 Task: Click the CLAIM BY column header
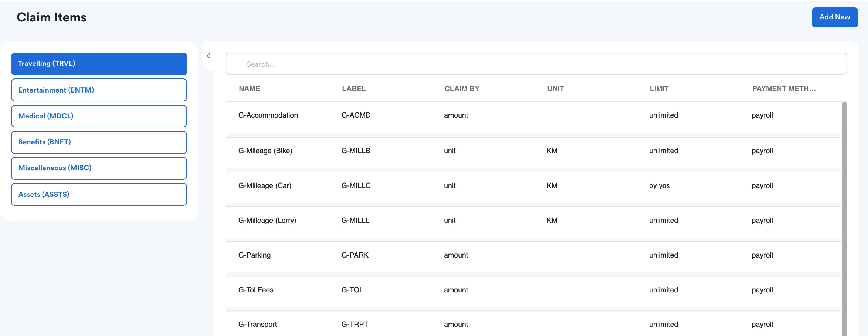[x=462, y=89]
